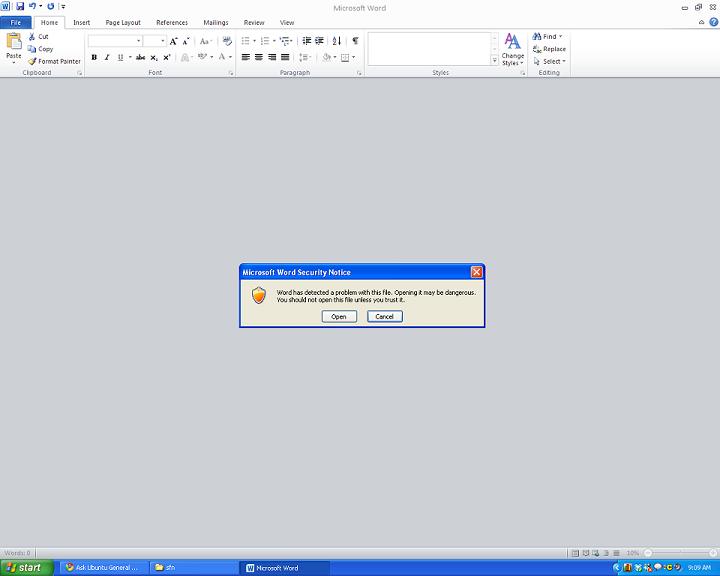Minimize the ribbon with the caret icon
Screen dimensions: 720x576
click(x=701, y=22)
